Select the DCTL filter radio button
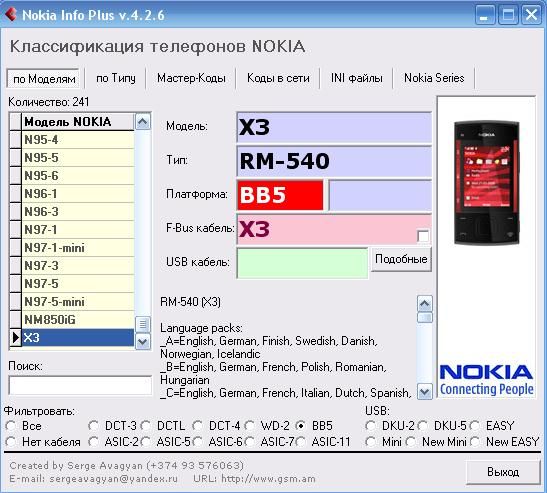This screenshot has height=493, width=547. point(145,426)
